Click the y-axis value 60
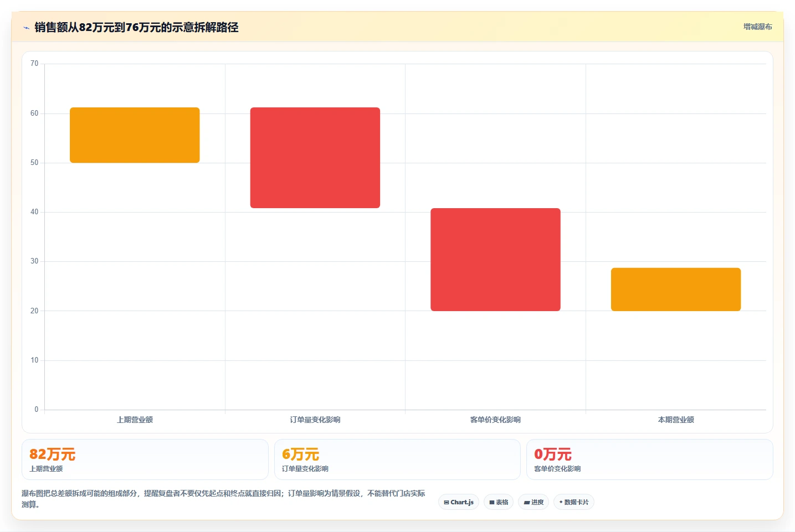The image size is (795, 532). pyautogui.click(x=34, y=113)
